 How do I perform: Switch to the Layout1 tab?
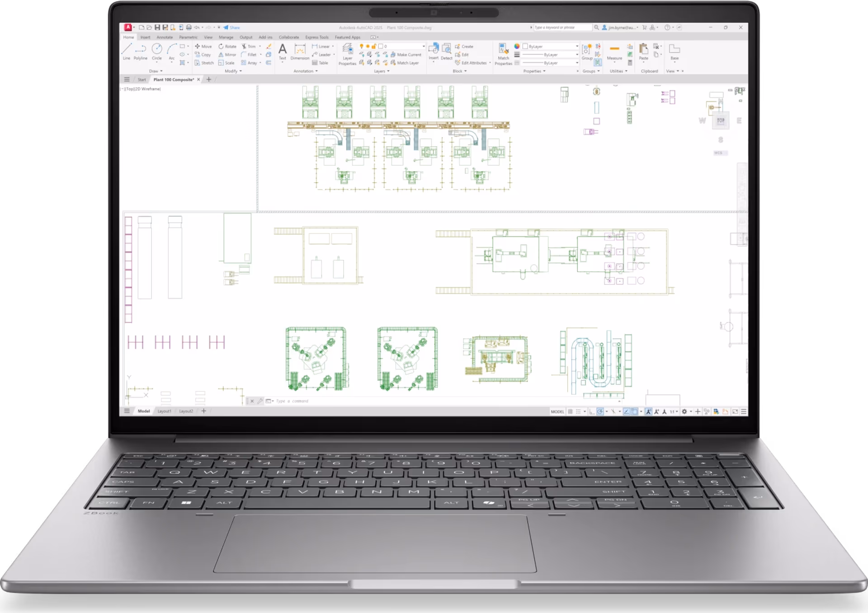pos(164,411)
